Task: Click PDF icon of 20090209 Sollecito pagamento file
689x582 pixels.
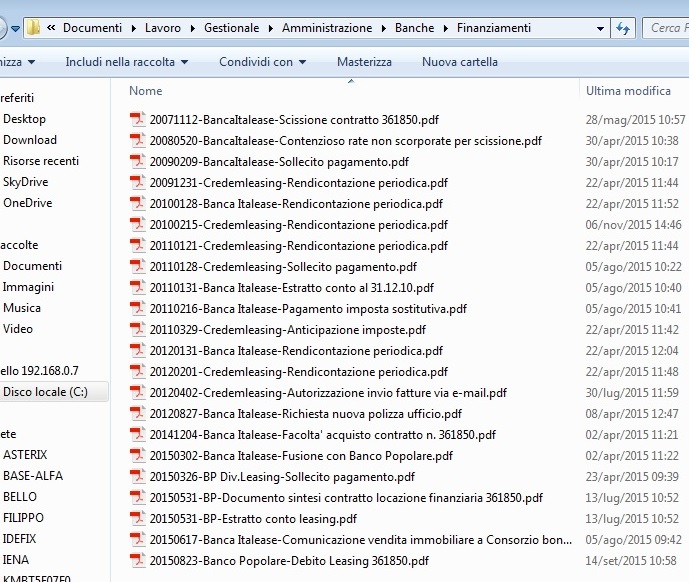Action: pos(138,162)
